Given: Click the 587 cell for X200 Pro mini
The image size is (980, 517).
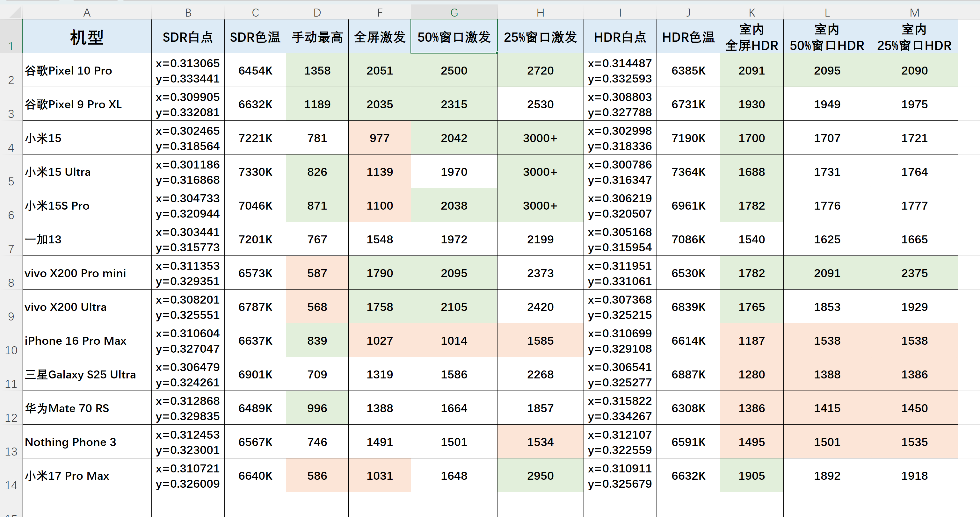Looking at the screenshot, I should click(x=317, y=273).
